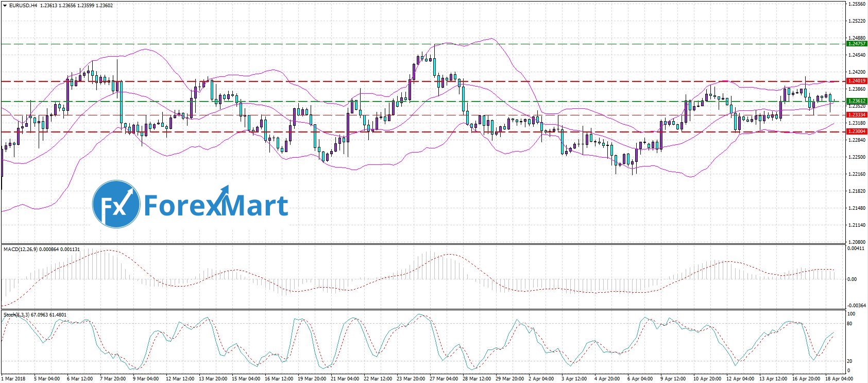868x383 pixels.
Task: Select the green 1.23612 current price label
Action: (856, 101)
